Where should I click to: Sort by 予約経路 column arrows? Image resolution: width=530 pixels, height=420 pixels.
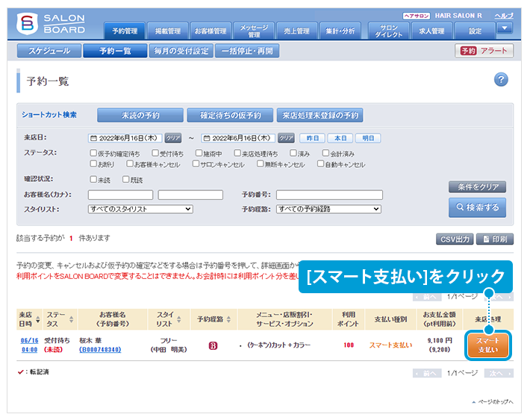229,319
